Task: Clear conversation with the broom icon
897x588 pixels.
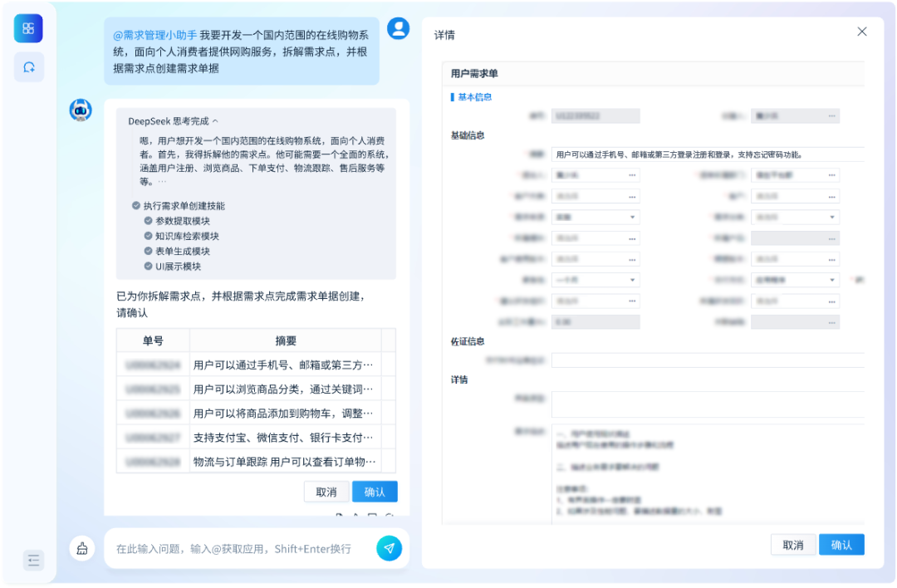Action: click(x=82, y=548)
